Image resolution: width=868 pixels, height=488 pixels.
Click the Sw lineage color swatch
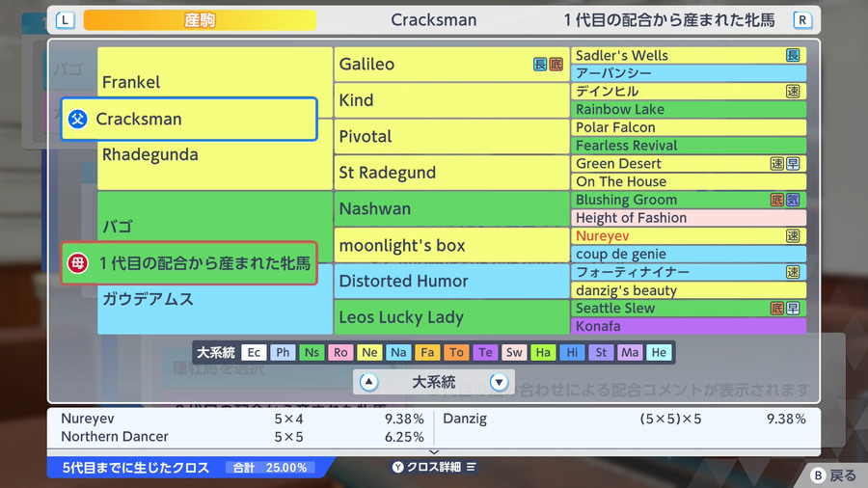(x=514, y=352)
